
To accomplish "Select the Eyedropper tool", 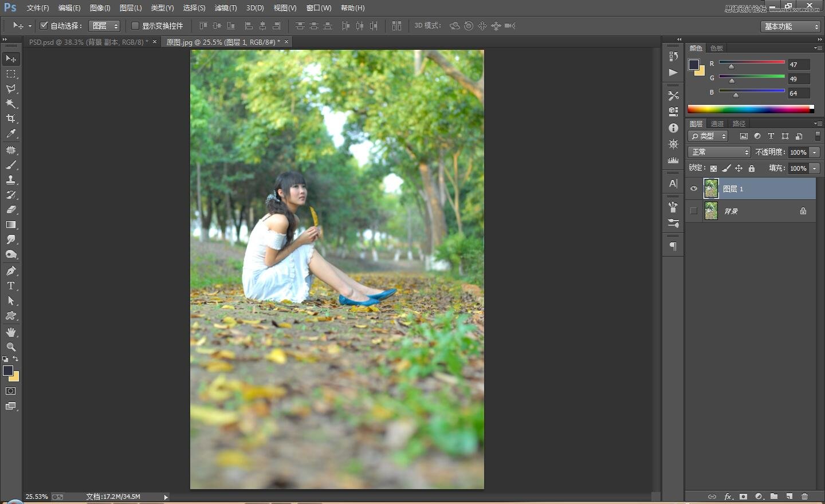I will tap(11, 133).
